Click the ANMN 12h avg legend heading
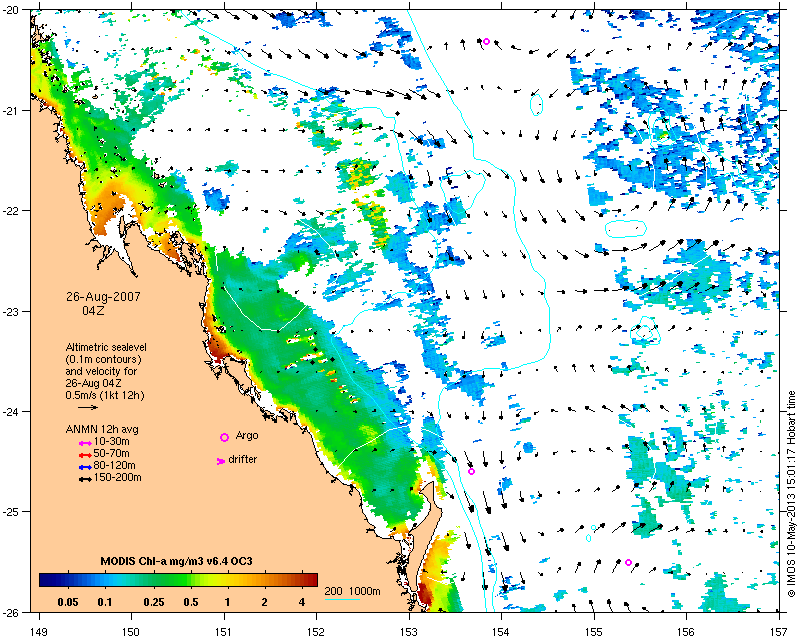The height and width of the screenshot is (640, 800). [x=102, y=429]
